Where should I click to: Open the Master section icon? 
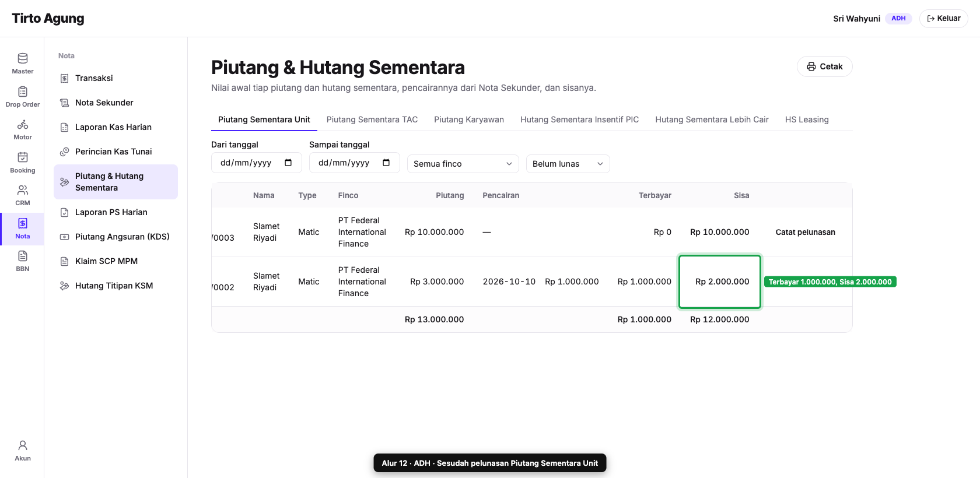(x=23, y=58)
